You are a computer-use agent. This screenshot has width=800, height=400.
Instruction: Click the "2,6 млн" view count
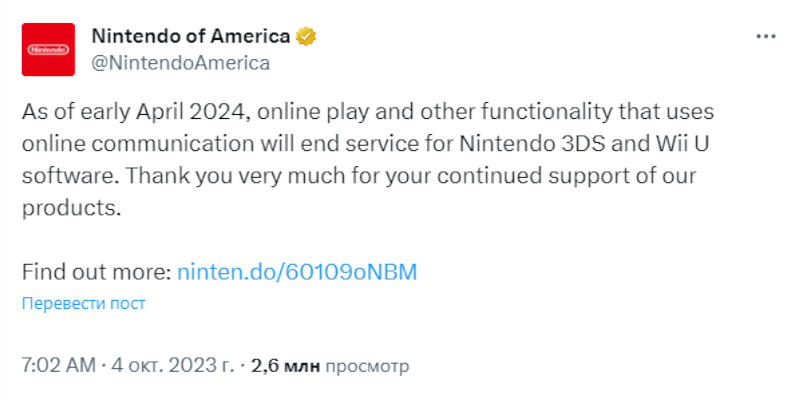(x=285, y=366)
